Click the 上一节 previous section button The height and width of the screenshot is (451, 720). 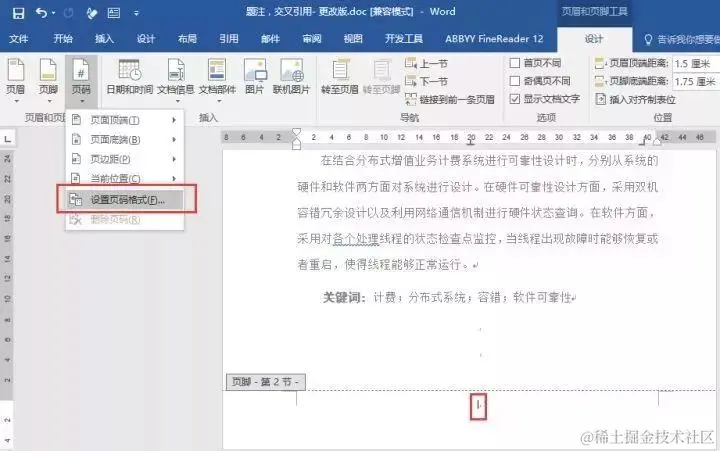(x=427, y=63)
